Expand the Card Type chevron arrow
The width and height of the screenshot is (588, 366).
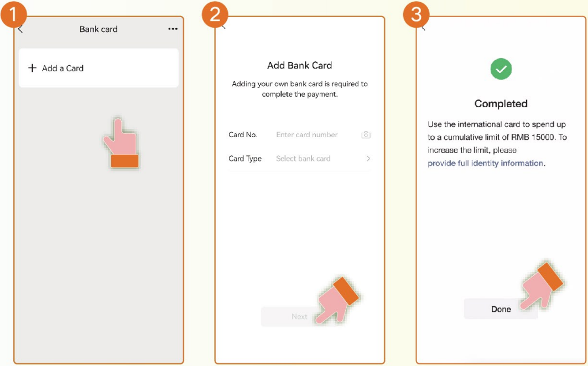pyautogui.click(x=368, y=159)
